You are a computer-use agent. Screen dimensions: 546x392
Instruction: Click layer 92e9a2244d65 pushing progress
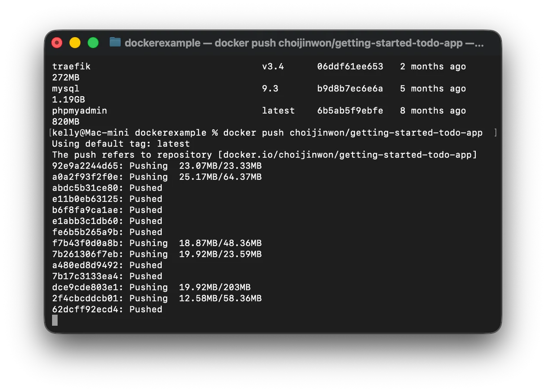[157, 166]
